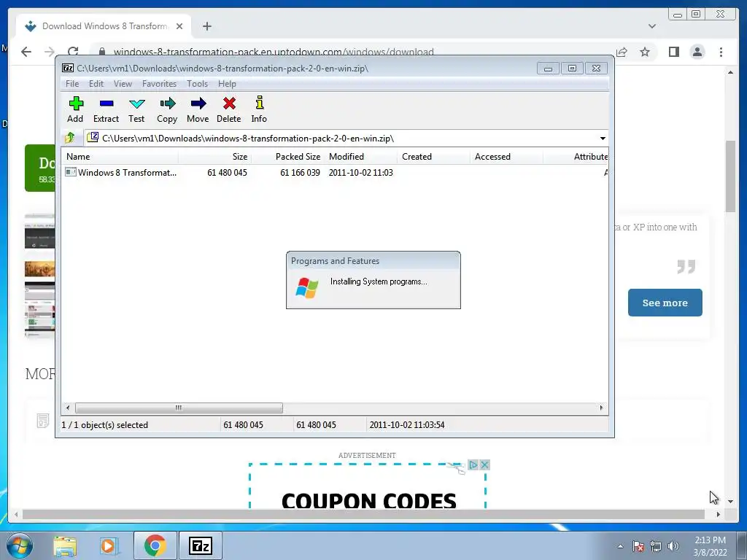Expand the 7-Zip address path dropdown

[x=603, y=139]
